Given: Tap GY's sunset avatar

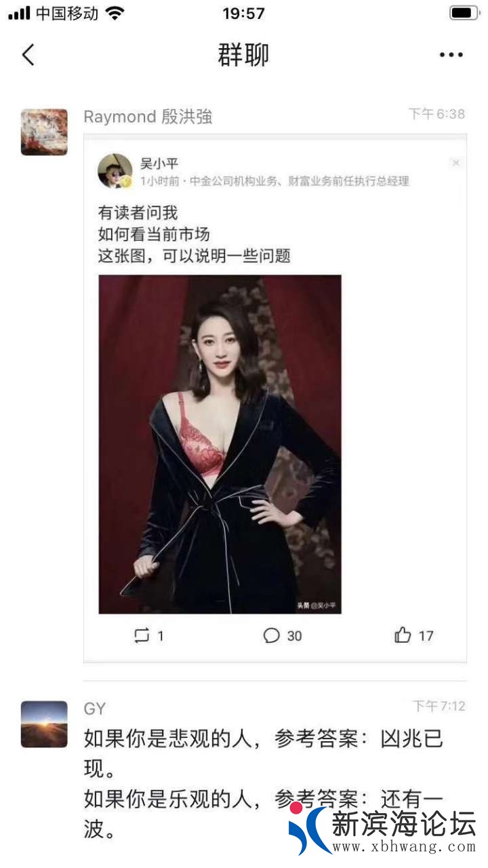Looking at the screenshot, I should 44,724.
